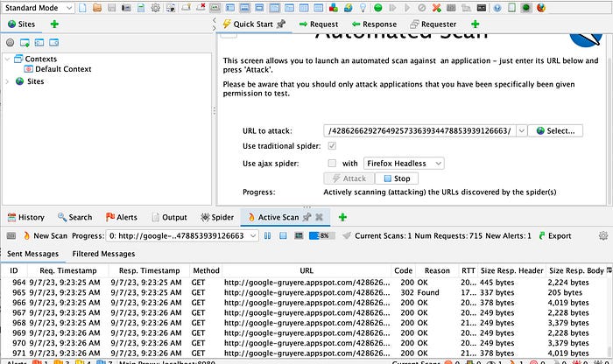The height and width of the screenshot is (364, 613).
Task: Click the Attack button
Action: pos(349,178)
